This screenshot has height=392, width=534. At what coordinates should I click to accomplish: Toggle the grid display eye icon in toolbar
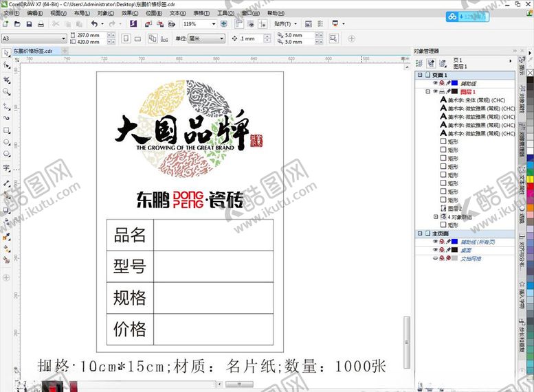coord(251,24)
